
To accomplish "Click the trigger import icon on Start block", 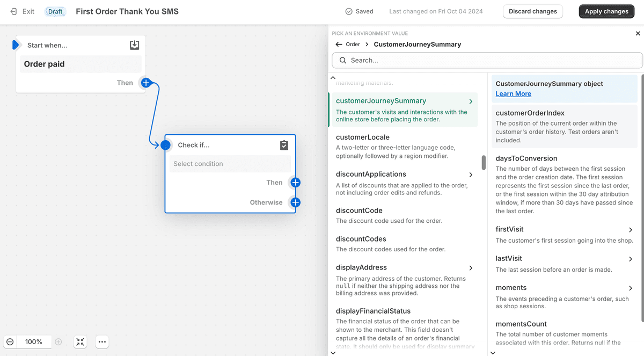I will 135,45.
